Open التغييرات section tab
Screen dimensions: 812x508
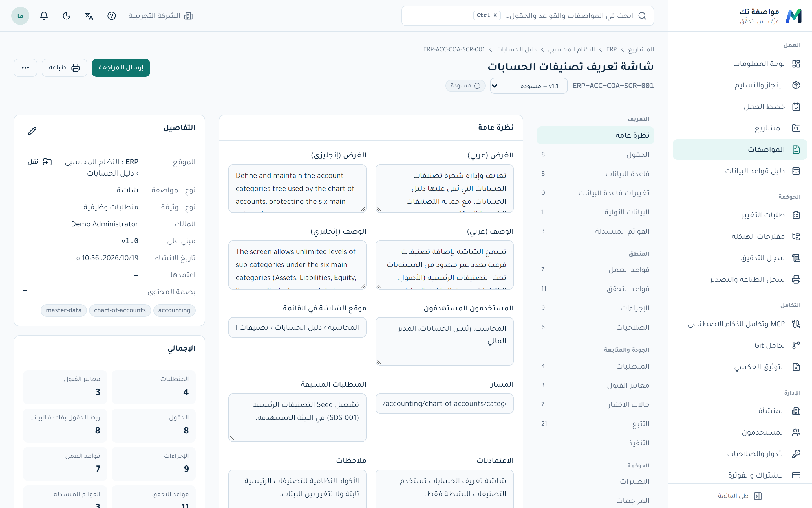(x=595, y=481)
